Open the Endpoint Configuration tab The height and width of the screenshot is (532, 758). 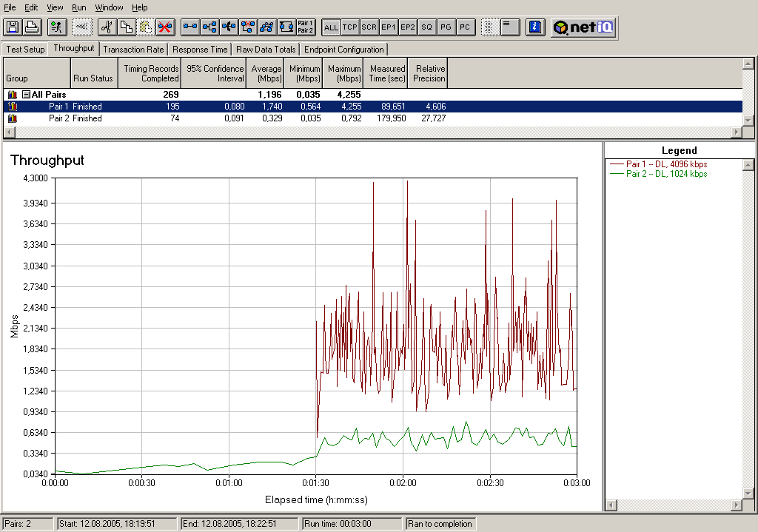343,50
